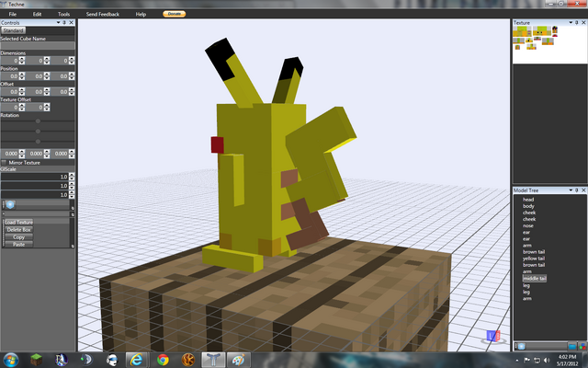Click the yellow Donate button
Image resolution: width=588 pixels, height=368 pixels.
click(174, 14)
